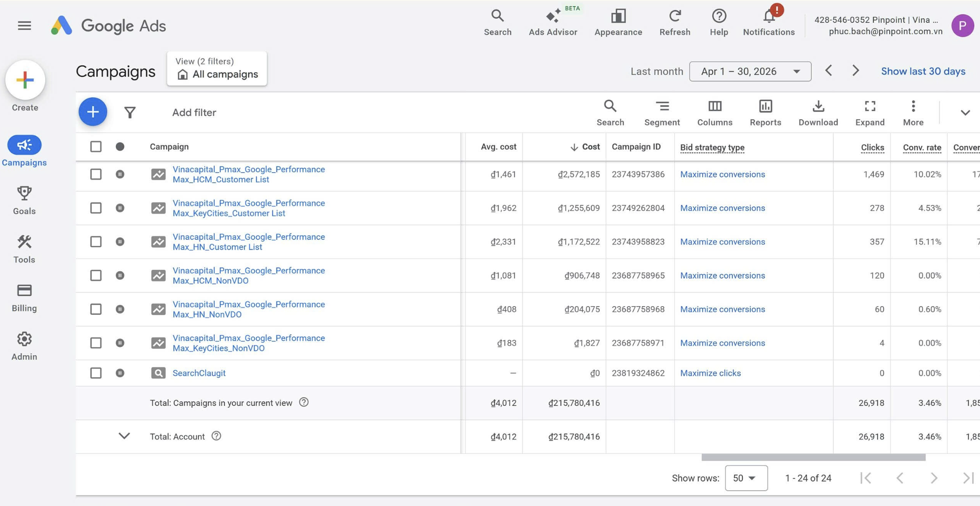980x506 pixels.
Task: Open the hamburger main menu
Action: (24, 26)
